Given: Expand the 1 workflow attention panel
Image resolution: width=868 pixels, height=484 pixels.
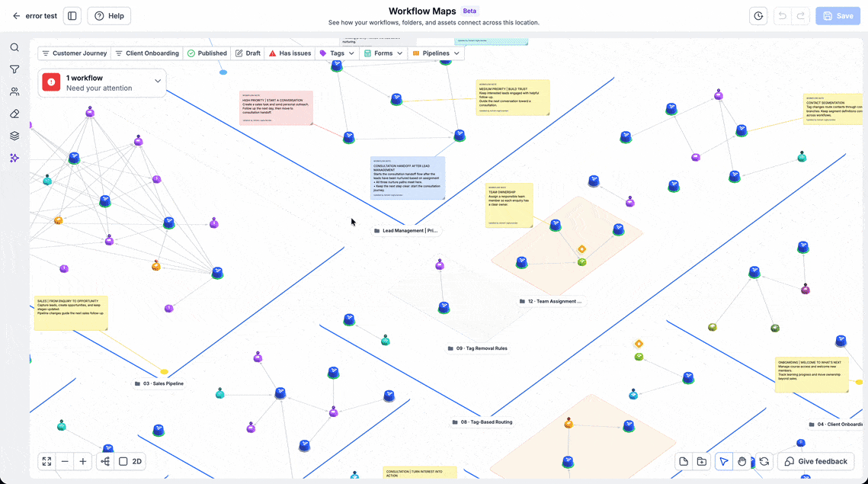Looking at the screenshot, I should pos(102,83).
